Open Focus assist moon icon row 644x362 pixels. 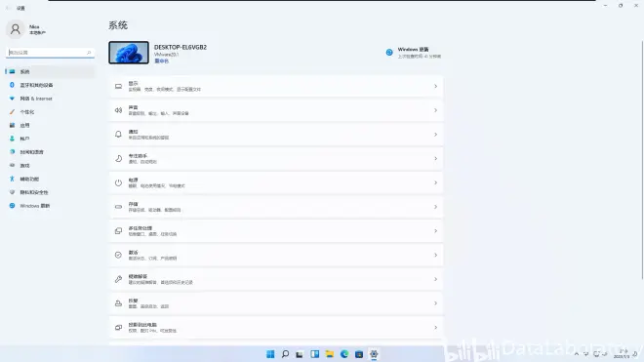[x=276, y=159]
